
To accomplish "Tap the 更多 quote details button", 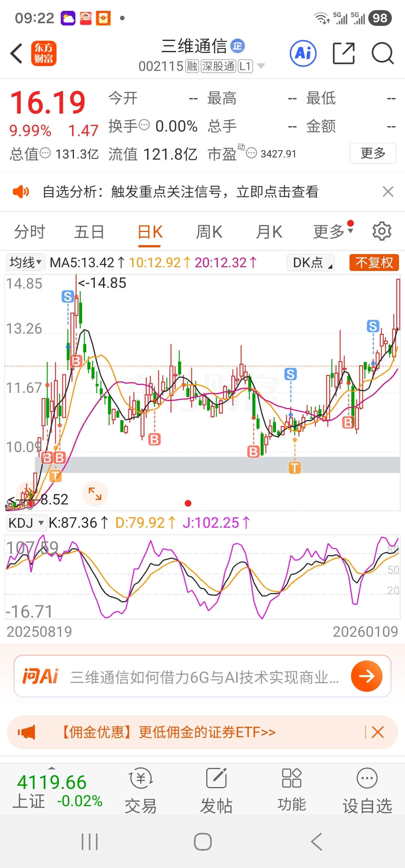I will point(373,153).
